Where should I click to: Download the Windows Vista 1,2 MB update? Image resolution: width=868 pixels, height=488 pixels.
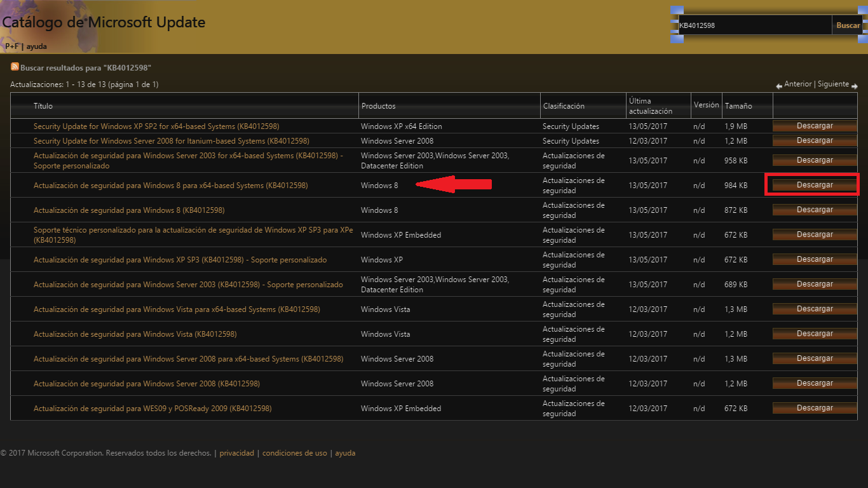pyautogui.click(x=815, y=334)
